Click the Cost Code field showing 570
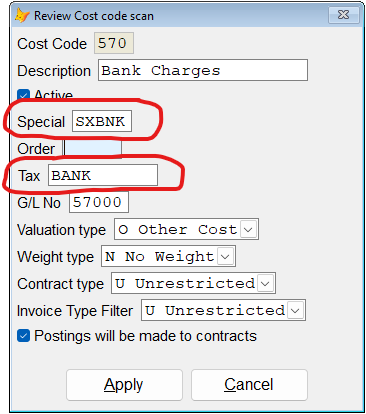Viewport: 366px width, 414px height. pyautogui.click(x=114, y=43)
